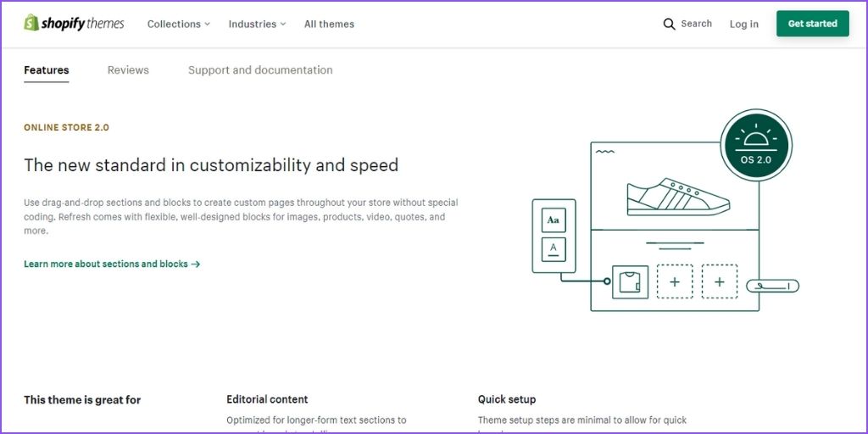Expand the Industries dropdown menu

coord(258,24)
